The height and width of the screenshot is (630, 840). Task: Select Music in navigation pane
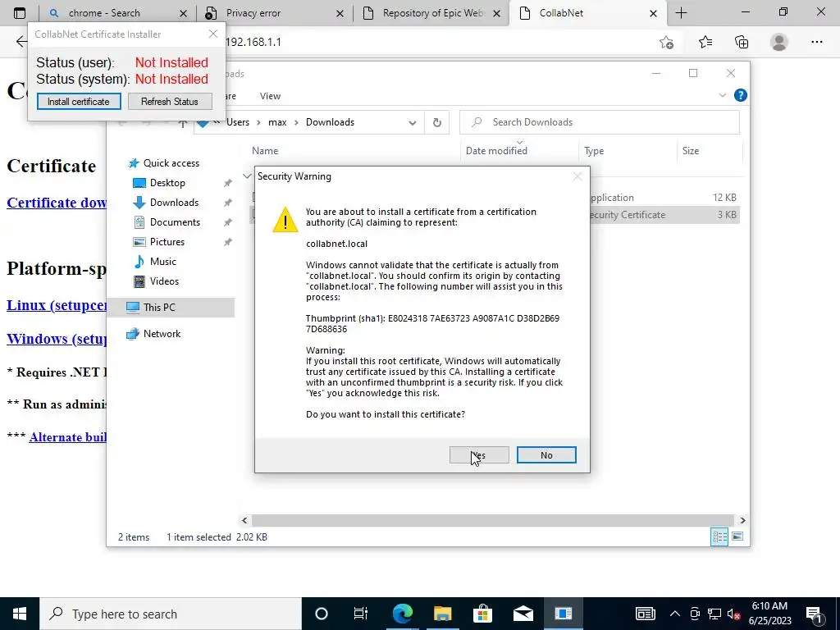[154, 262]
